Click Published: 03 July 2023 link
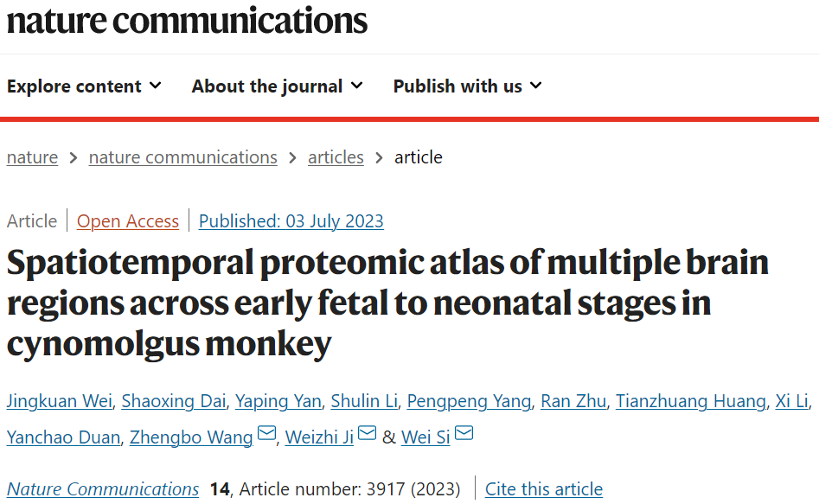 click(x=291, y=221)
